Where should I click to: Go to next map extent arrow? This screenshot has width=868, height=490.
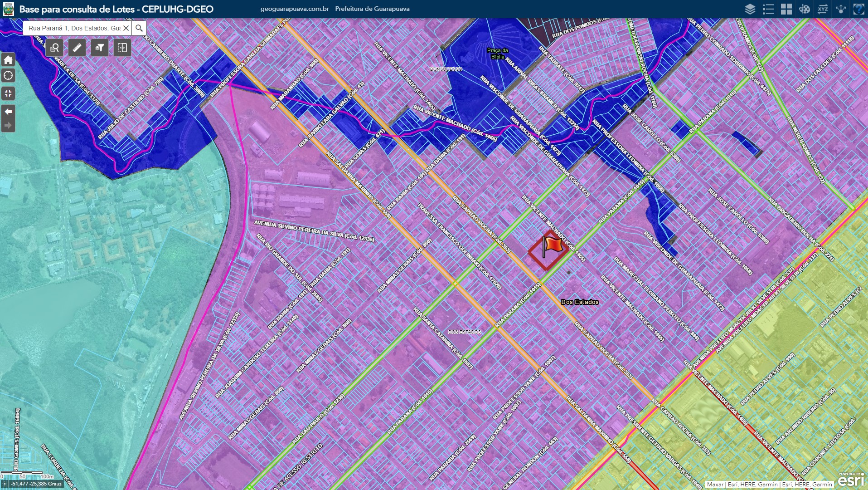pyautogui.click(x=8, y=125)
